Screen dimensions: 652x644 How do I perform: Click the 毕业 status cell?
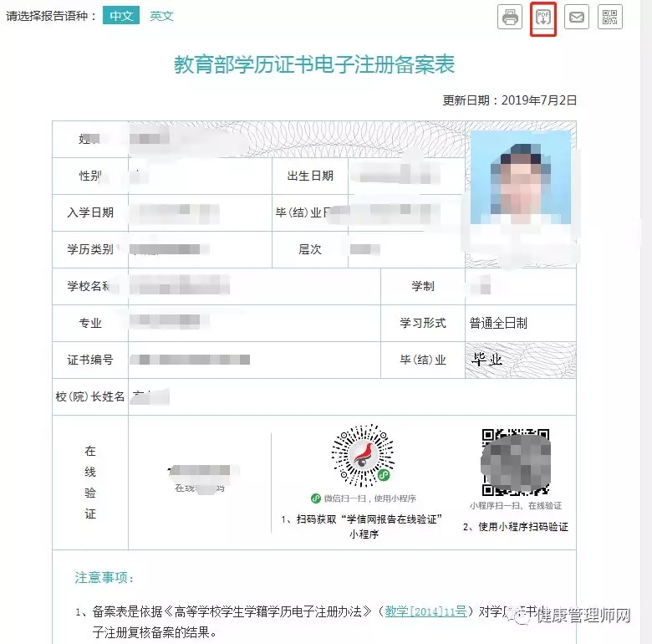point(520,360)
